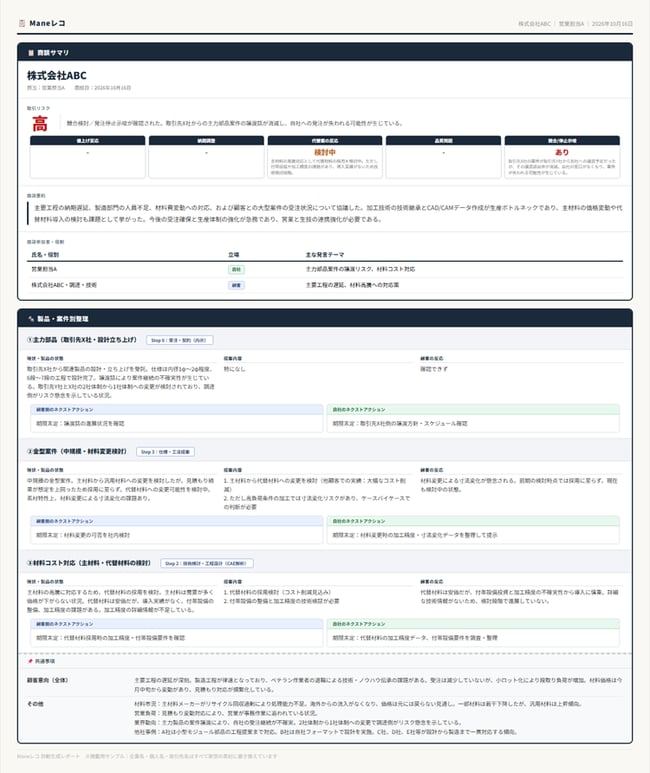Click 1. 代替材料の採用検討 proposal line

coord(277,592)
